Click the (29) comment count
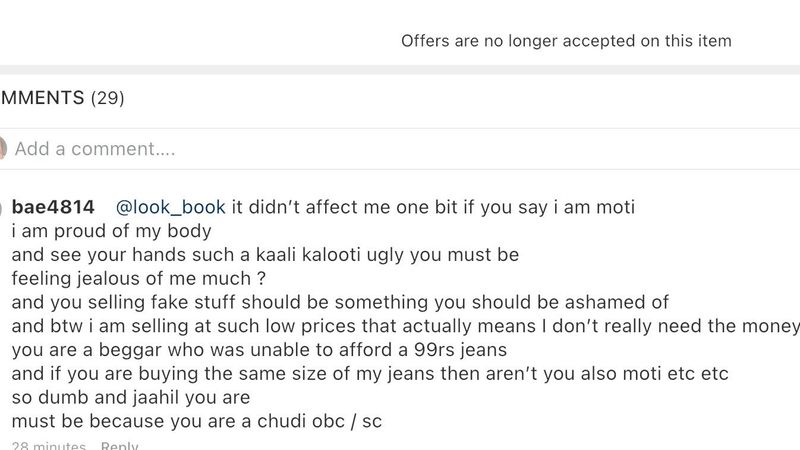Screen dimensions: 800x450 [x=108, y=98]
